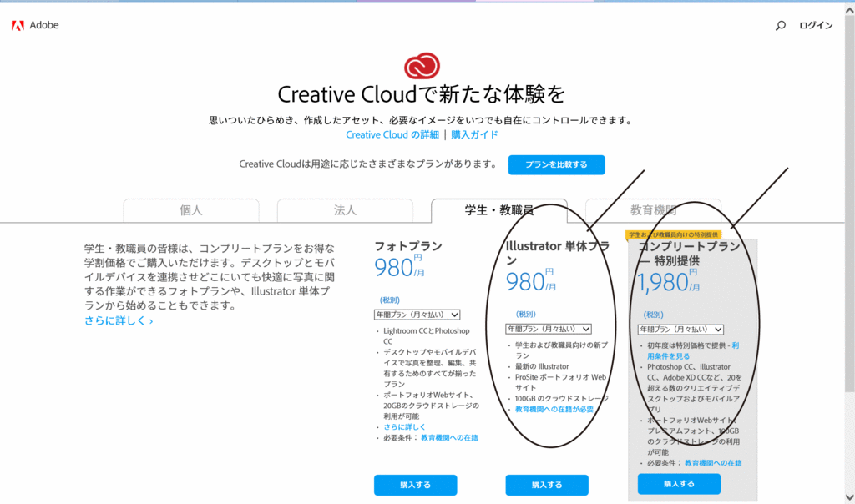Open Illustrator 単体プラン billing dropdown
Image resolution: width=855 pixels, height=504 pixels.
(548, 329)
